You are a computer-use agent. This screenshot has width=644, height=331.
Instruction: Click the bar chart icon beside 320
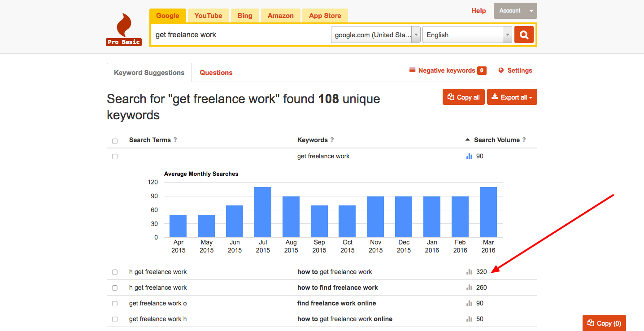pos(469,271)
